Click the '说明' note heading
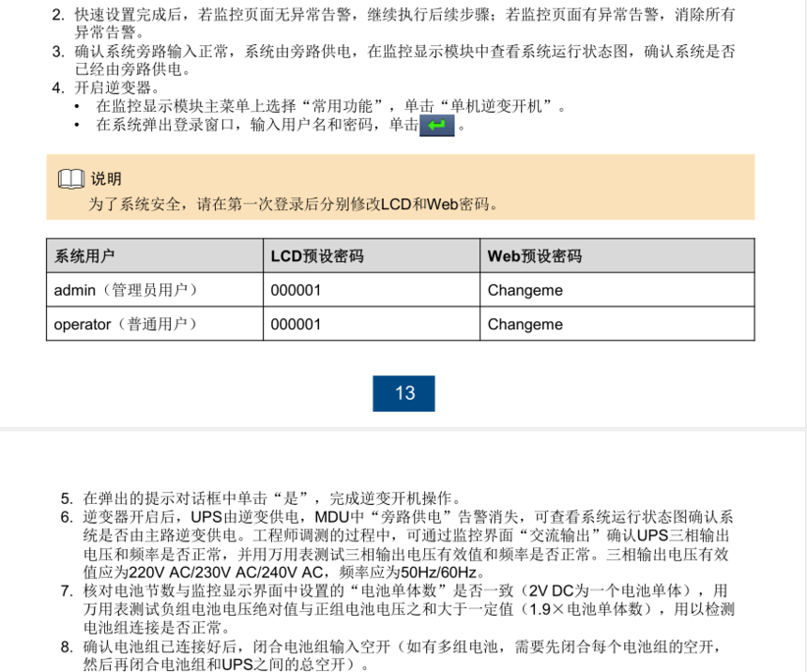The height and width of the screenshot is (672, 807). pos(106,179)
